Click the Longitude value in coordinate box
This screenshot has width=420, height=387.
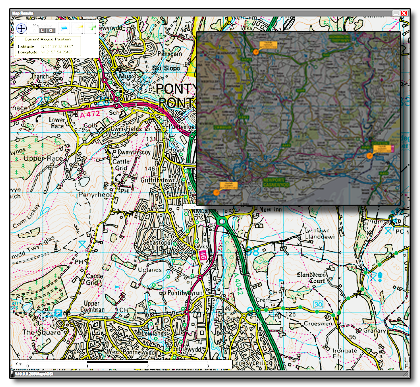click(x=56, y=52)
